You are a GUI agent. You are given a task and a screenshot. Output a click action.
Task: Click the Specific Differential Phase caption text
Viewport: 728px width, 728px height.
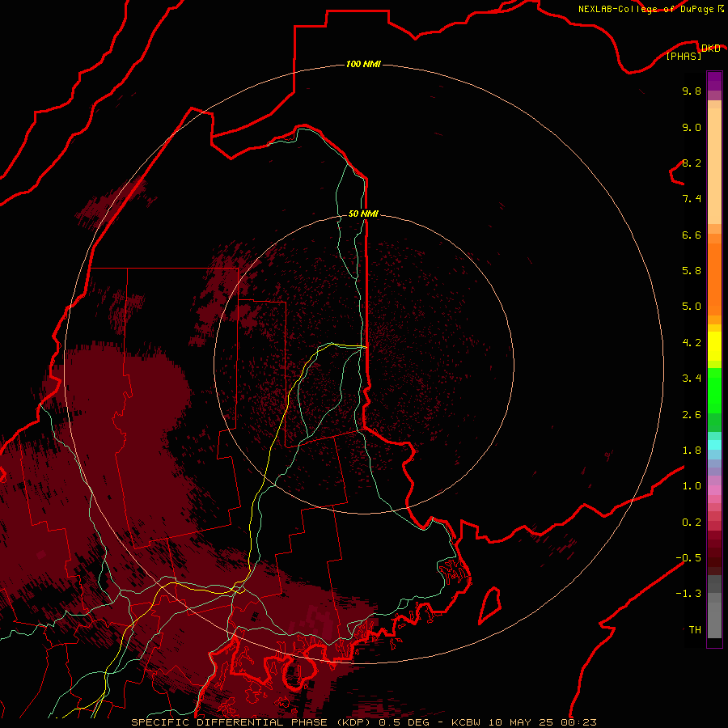pos(364,722)
